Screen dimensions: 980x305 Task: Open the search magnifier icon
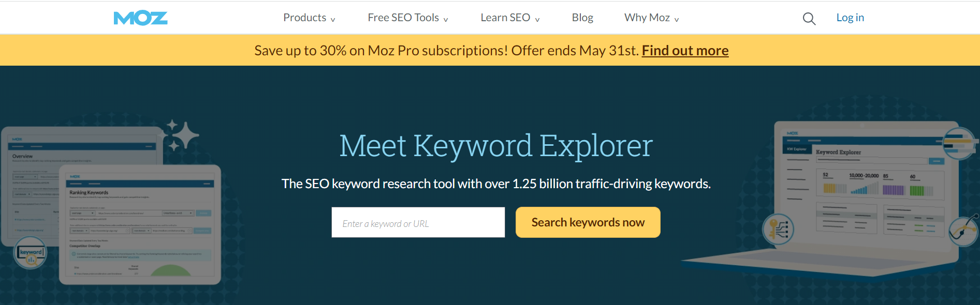809,19
